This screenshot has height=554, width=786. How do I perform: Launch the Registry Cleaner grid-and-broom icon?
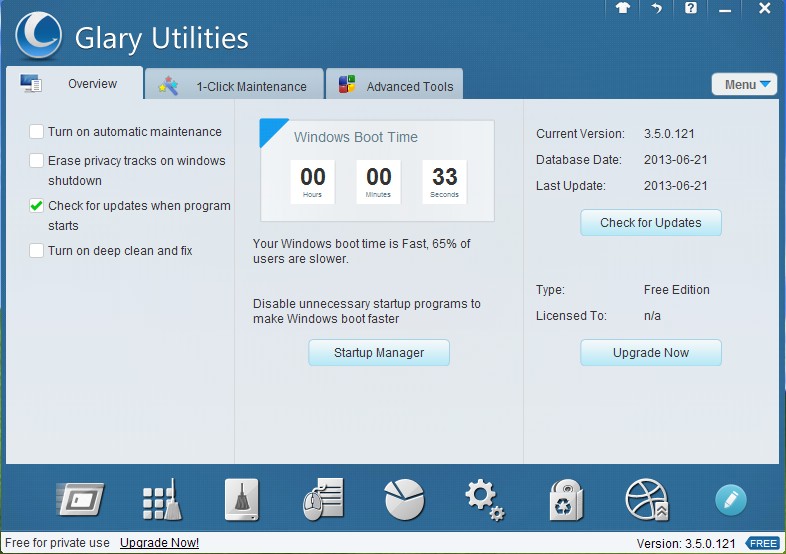(x=161, y=498)
